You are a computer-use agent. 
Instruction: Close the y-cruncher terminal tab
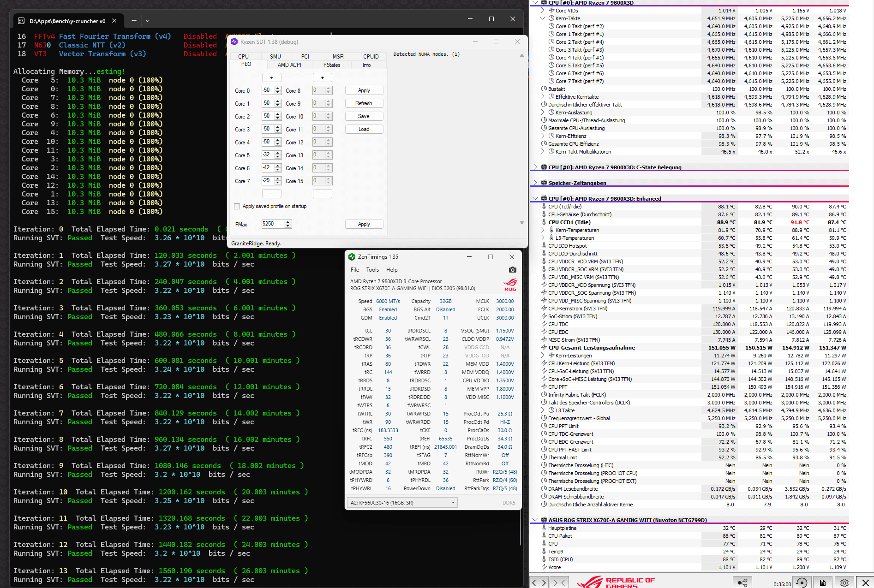tap(114, 21)
